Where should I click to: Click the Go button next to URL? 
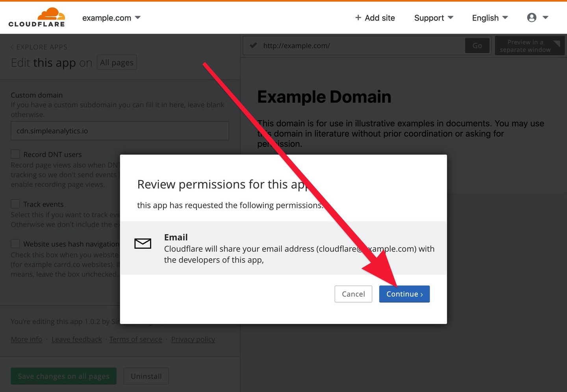click(x=477, y=46)
